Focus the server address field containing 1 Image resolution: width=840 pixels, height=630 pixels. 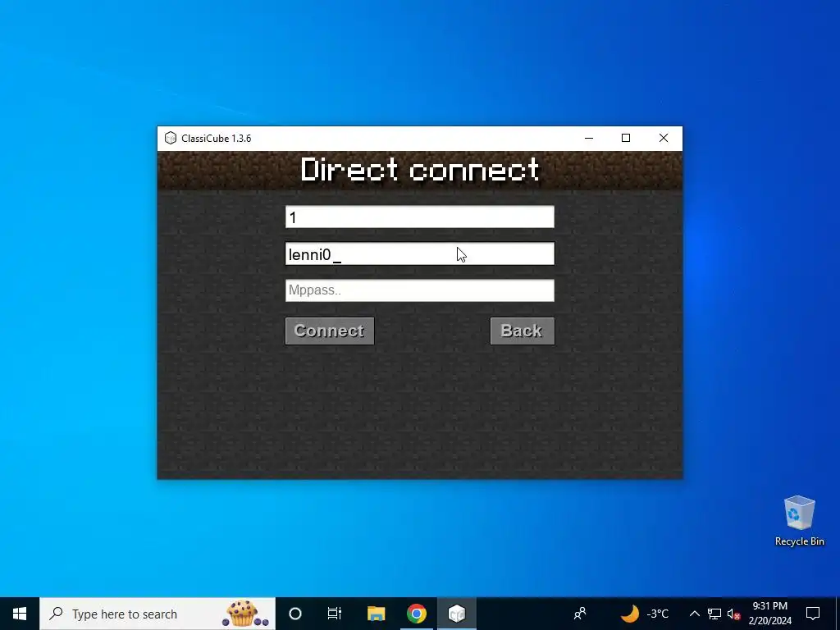point(419,217)
